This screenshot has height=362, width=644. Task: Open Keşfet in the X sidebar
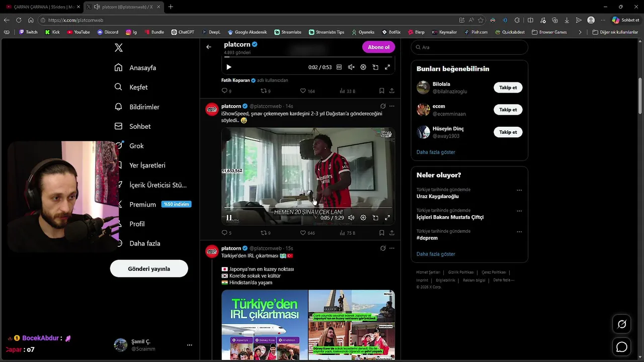point(131,87)
